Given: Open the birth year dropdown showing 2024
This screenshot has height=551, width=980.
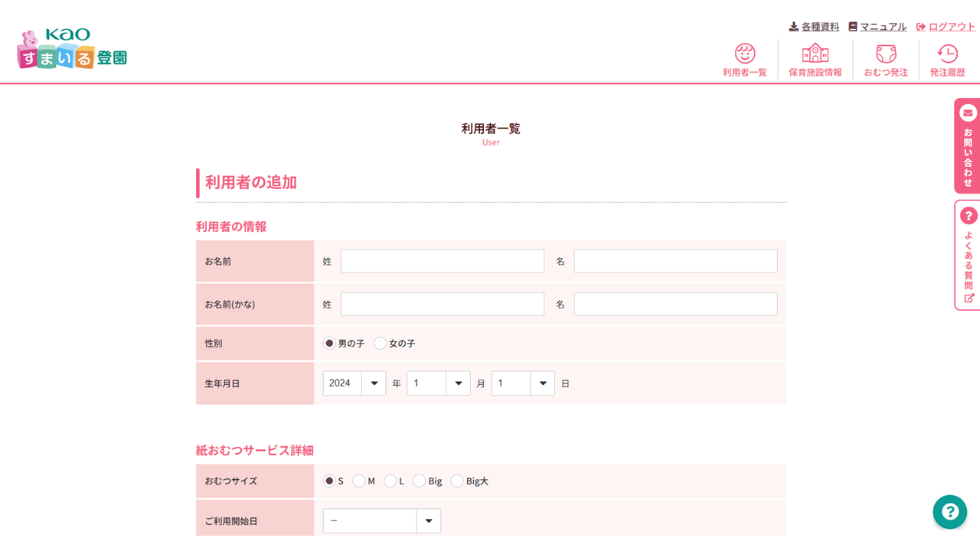Looking at the screenshot, I should [354, 383].
